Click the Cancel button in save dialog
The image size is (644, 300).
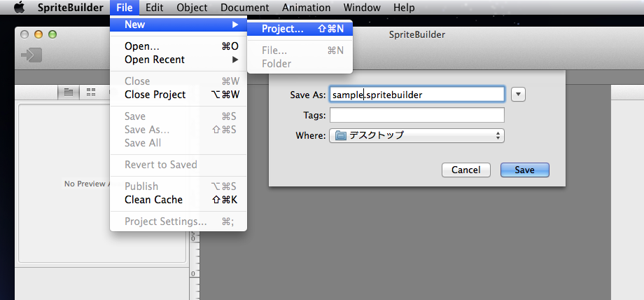(465, 170)
